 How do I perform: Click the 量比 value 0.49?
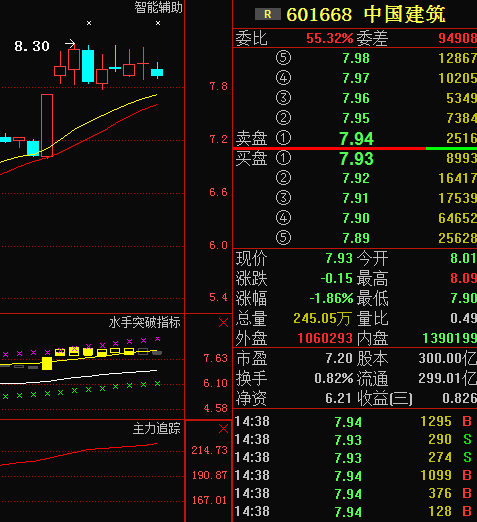click(x=463, y=318)
